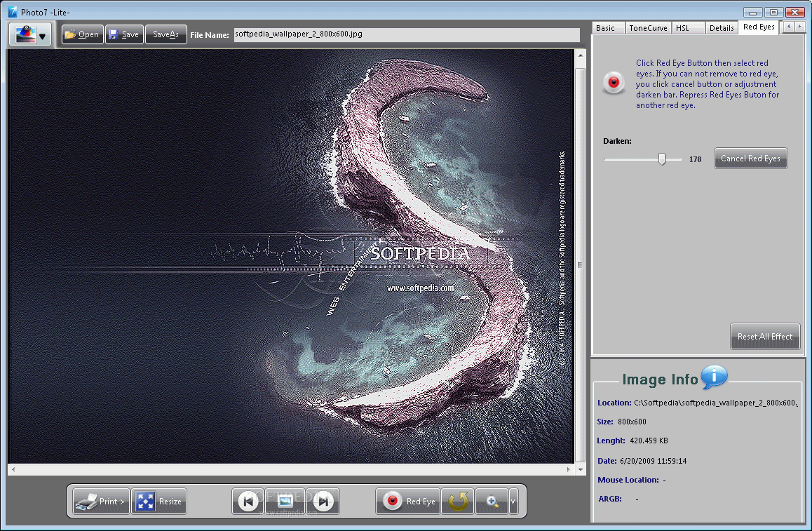
Task: Open the color tool dropdown at top-left
Action: click(30, 34)
